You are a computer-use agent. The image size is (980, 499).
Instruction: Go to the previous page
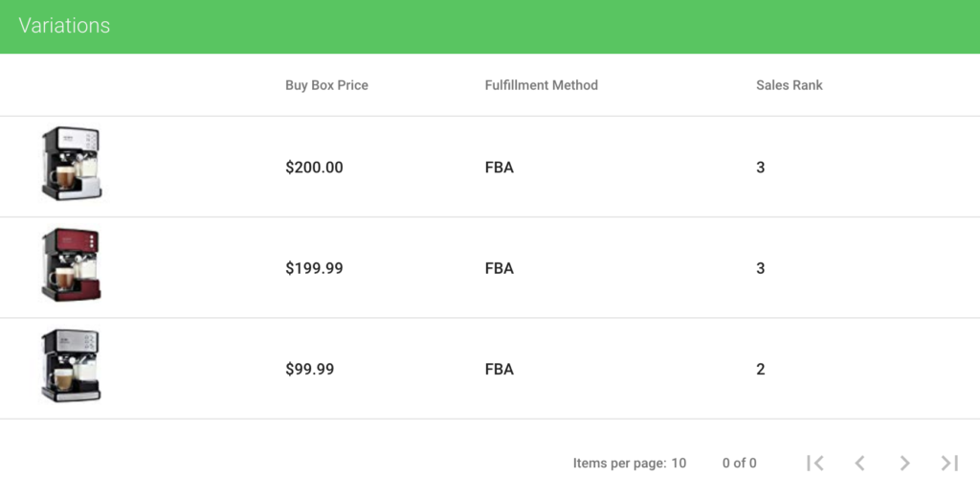click(859, 464)
